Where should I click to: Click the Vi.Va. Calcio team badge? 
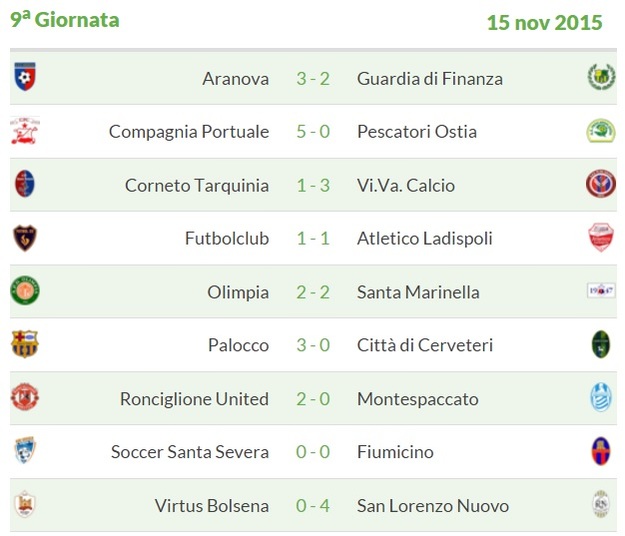(x=601, y=184)
